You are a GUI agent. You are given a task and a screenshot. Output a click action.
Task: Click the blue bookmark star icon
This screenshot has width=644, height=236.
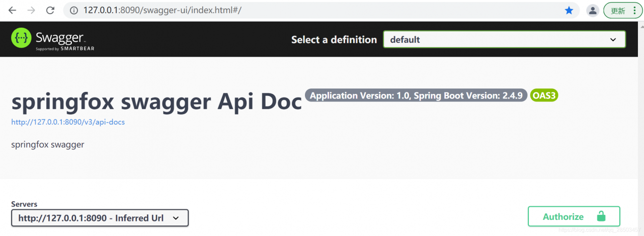[569, 11]
